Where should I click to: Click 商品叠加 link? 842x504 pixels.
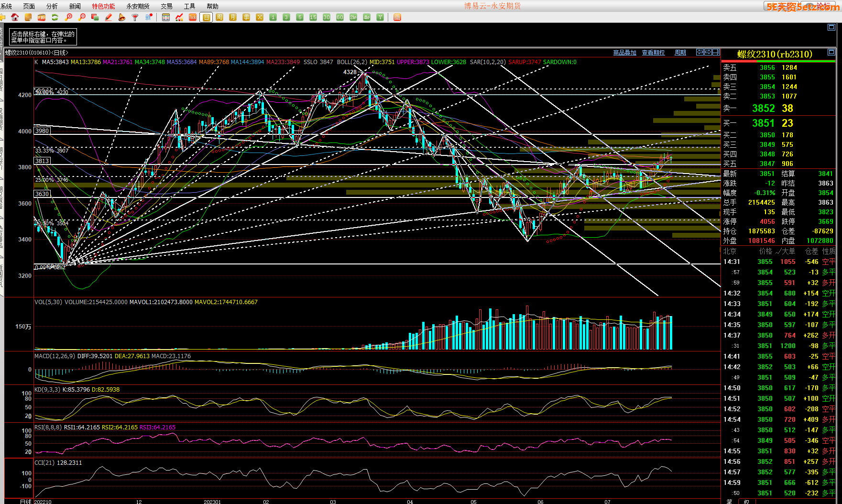pos(624,53)
